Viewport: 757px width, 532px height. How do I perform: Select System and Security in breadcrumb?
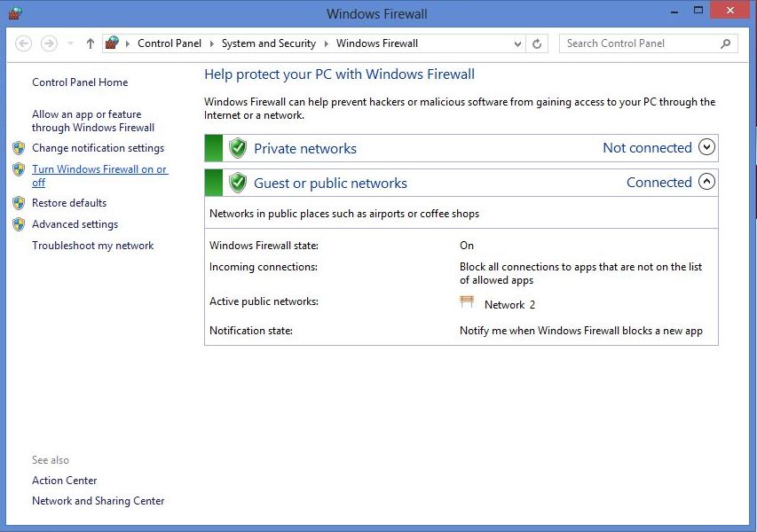tap(268, 43)
